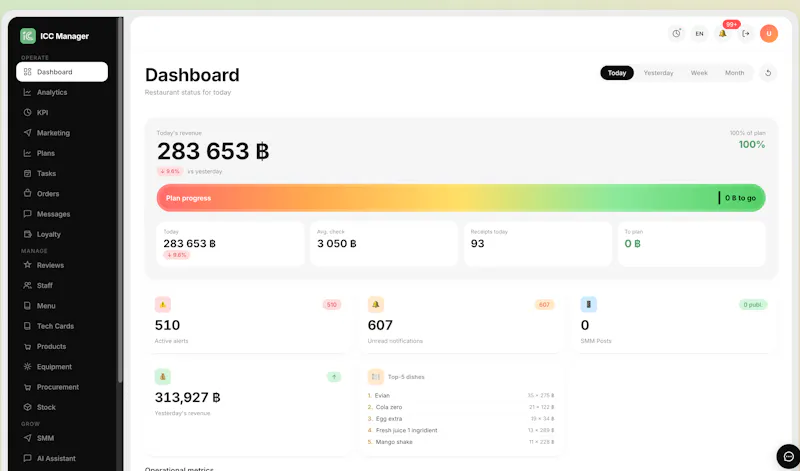Click the SMM send icon

(x=28, y=438)
